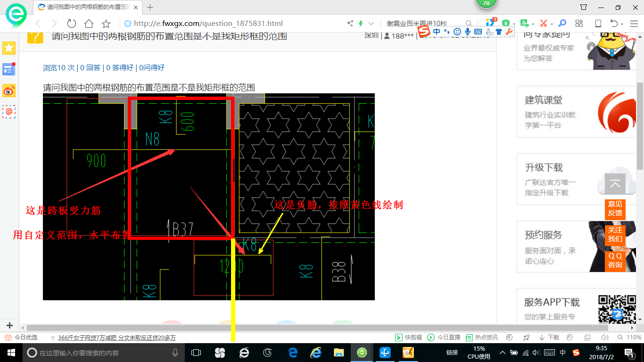Open Sogou toolbox wrench icon
Viewport: 644px width, 362px height.
coord(509,32)
